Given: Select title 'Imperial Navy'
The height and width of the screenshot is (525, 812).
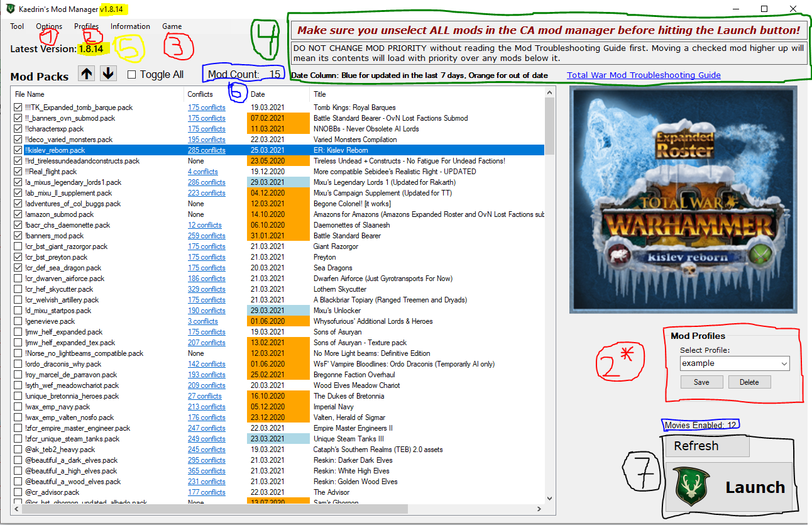Looking at the screenshot, I should [334, 407].
